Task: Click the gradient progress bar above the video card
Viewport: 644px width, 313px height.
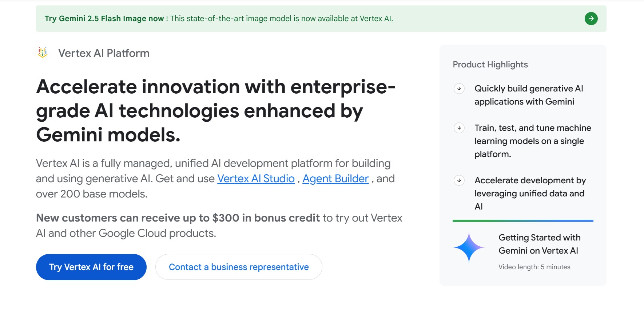Action: (522, 220)
